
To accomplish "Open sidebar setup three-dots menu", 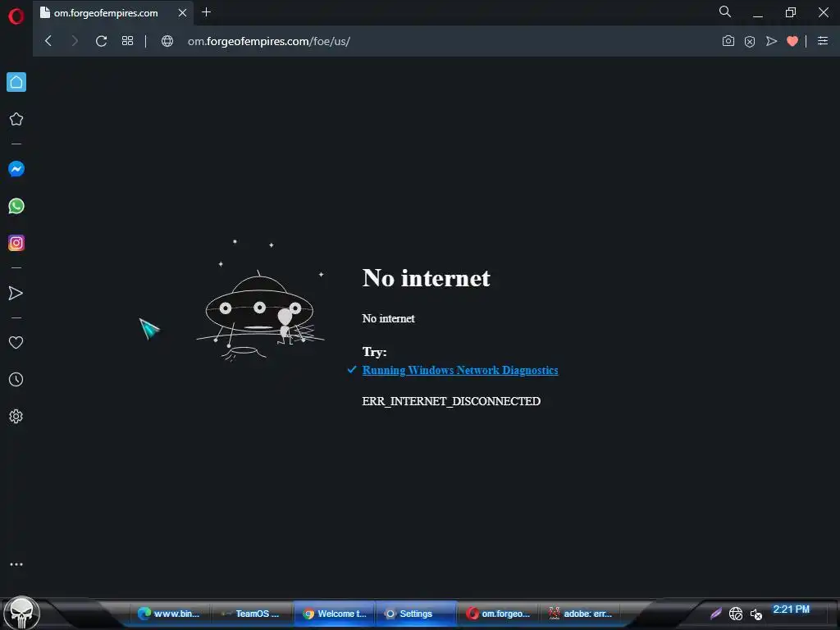I will 16,564.
